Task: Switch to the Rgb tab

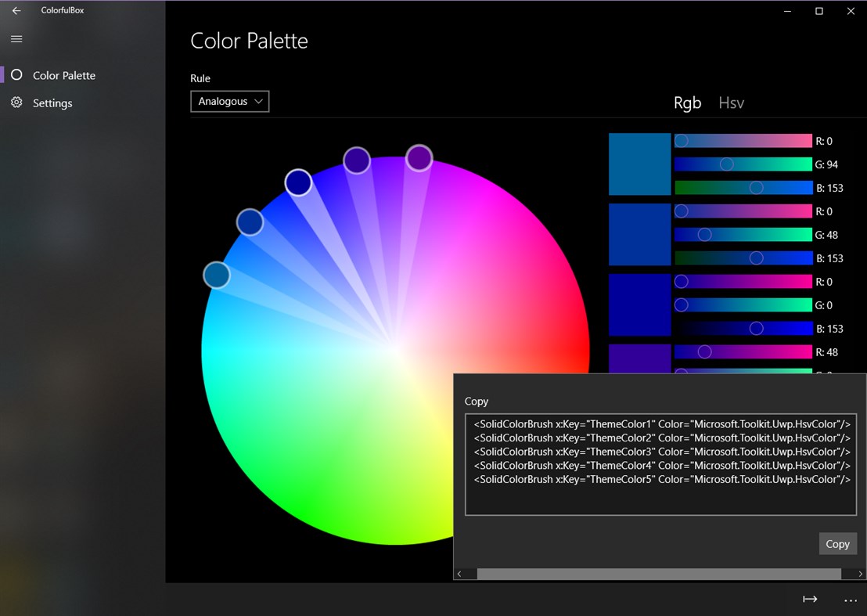Action: (687, 103)
